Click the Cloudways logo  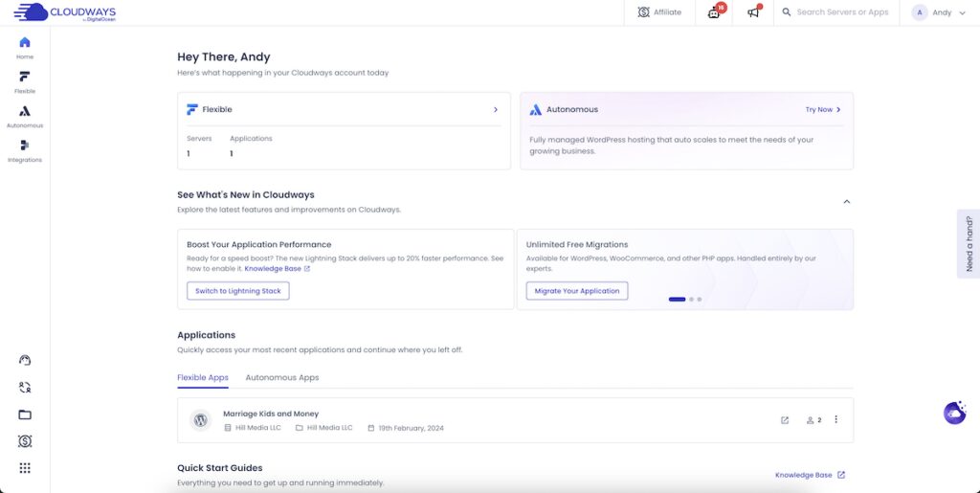point(64,12)
